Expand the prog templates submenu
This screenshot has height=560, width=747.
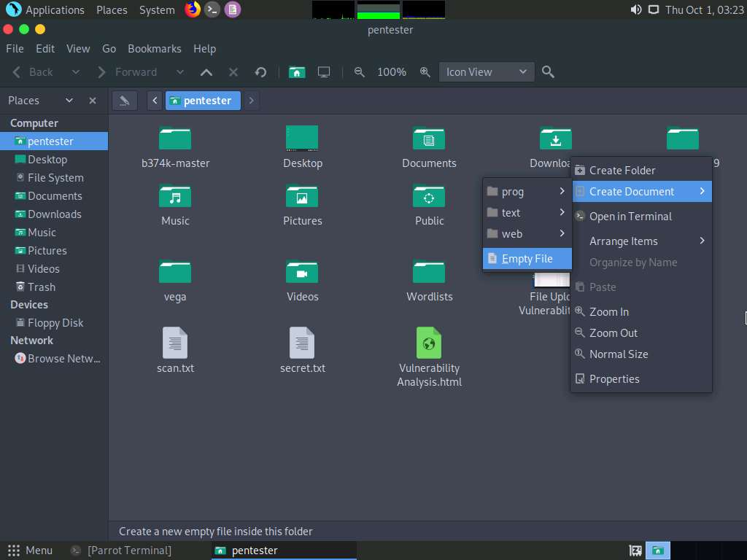pos(527,192)
